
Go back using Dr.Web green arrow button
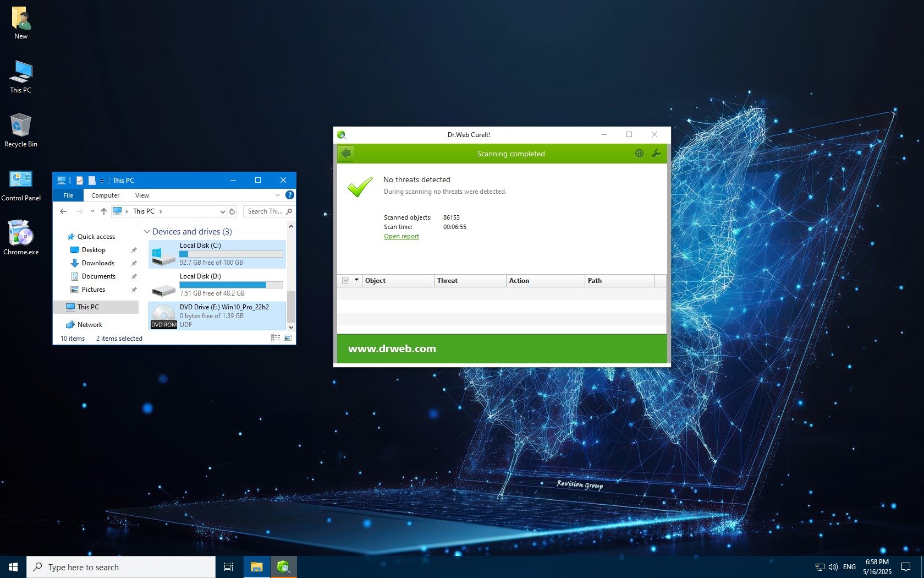pos(346,154)
